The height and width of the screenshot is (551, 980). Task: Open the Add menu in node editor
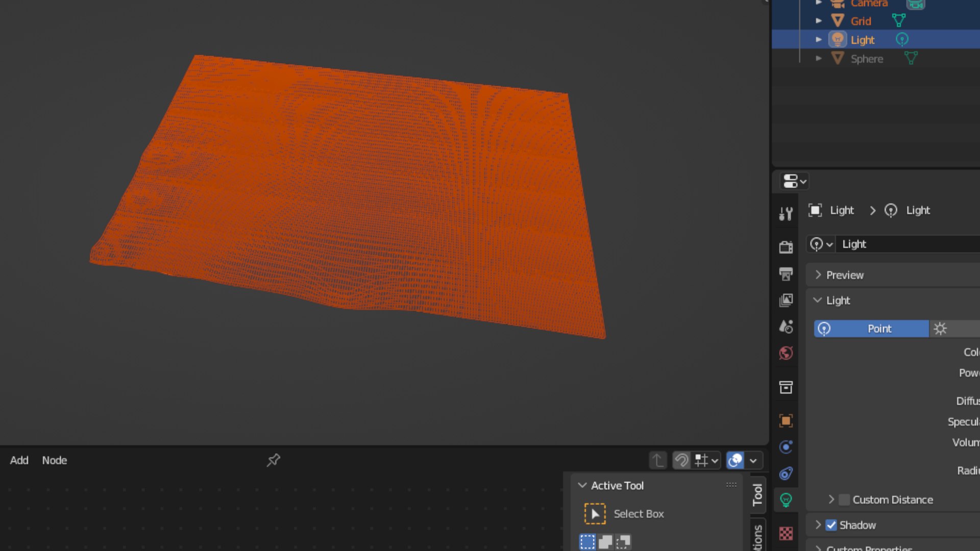[x=19, y=460]
